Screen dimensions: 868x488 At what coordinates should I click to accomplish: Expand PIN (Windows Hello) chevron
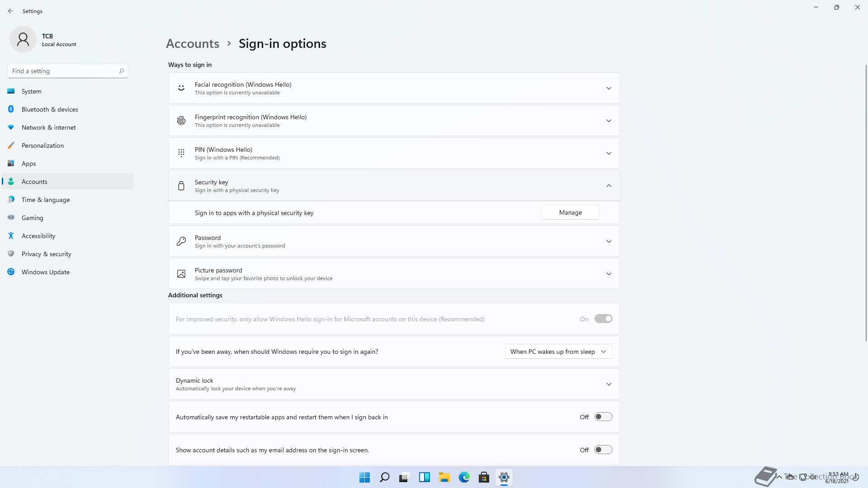pos(609,153)
